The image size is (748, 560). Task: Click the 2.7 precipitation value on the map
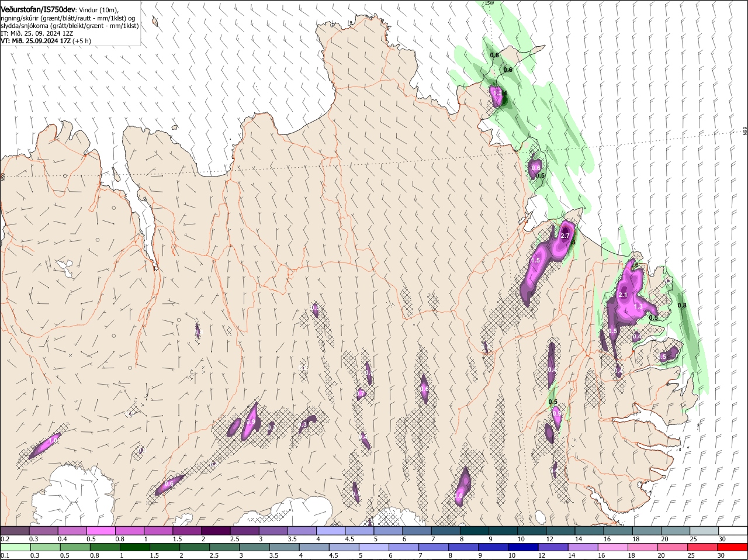tap(565, 236)
